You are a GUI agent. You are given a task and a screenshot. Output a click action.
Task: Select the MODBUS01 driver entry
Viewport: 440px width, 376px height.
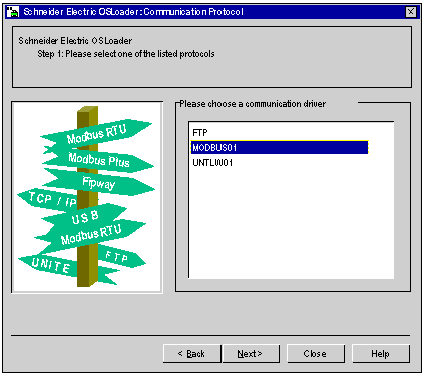pos(279,147)
